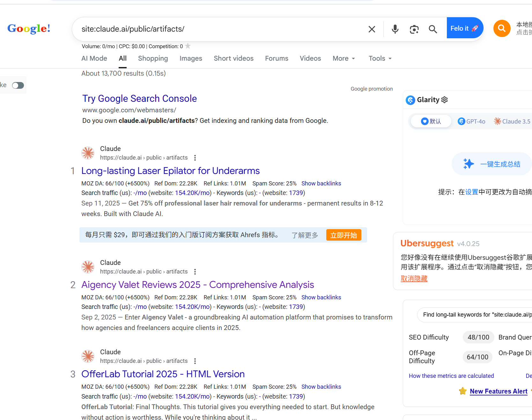Toggle the switch on the left edge
Image resolution: width=532 pixels, height=420 pixels.
pyautogui.click(x=18, y=85)
